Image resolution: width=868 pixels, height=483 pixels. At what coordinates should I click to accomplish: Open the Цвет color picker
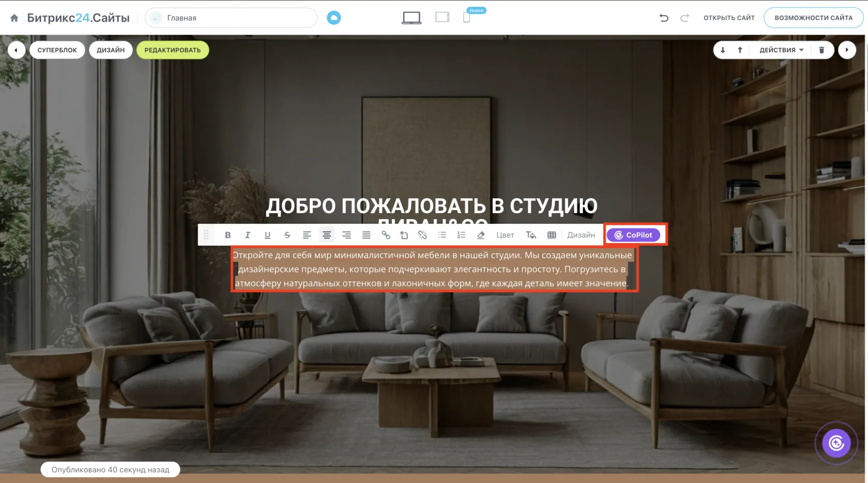pyautogui.click(x=505, y=235)
